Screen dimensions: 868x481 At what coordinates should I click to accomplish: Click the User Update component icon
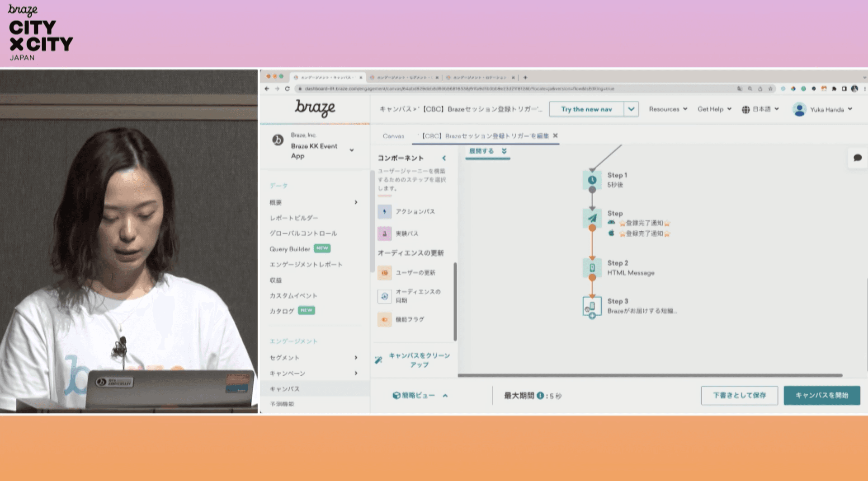coord(384,273)
